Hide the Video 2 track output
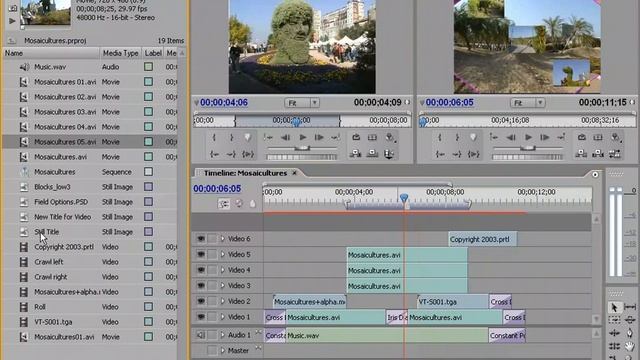 [x=201, y=301]
